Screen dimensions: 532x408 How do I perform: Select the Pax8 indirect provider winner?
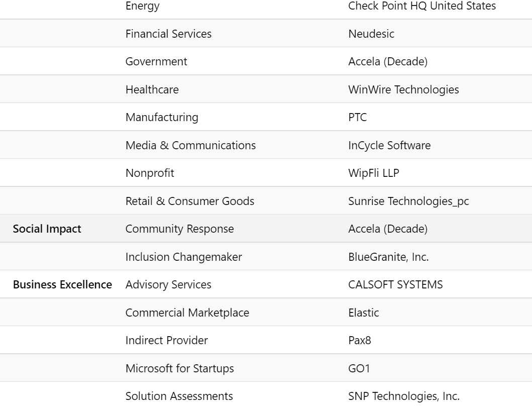tap(360, 340)
